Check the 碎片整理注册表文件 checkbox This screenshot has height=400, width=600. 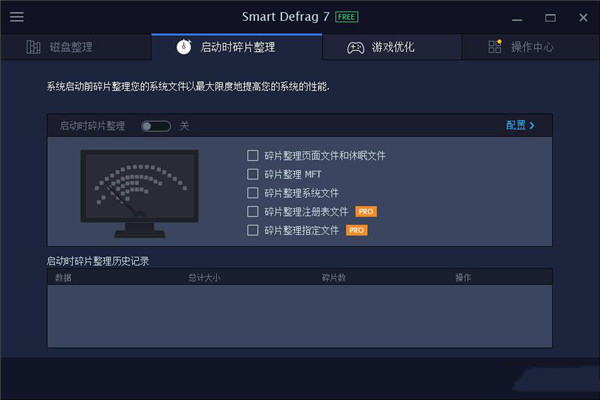[x=252, y=212]
